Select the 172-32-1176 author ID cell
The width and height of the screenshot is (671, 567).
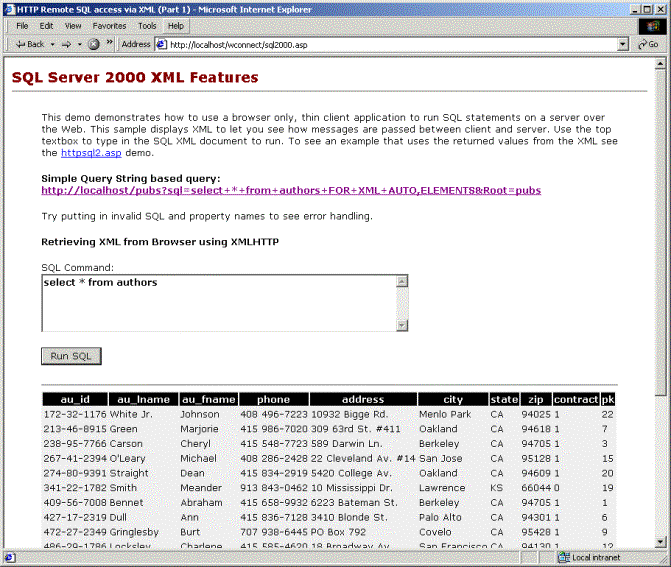[75, 414]
